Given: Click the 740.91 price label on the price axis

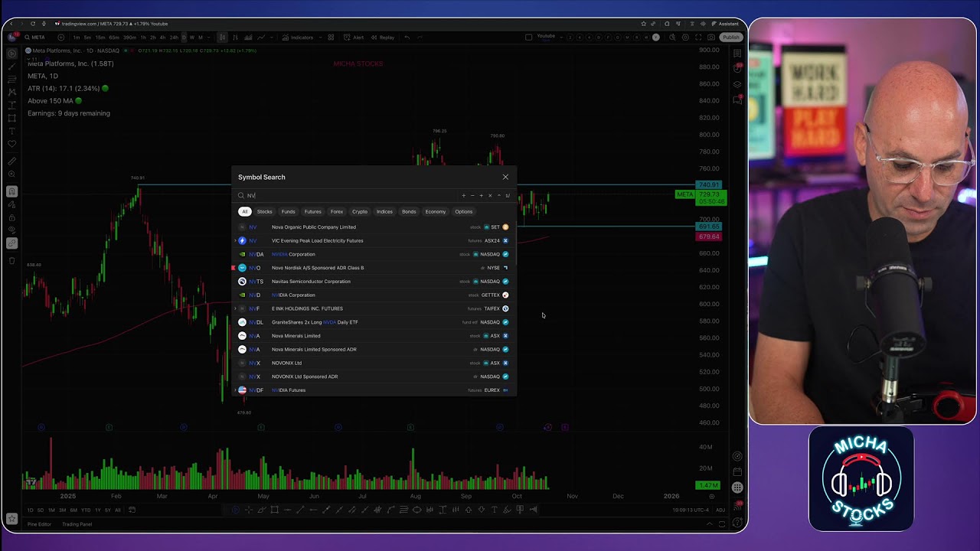Looking at the screenshot, I should (x=709, y=185).
